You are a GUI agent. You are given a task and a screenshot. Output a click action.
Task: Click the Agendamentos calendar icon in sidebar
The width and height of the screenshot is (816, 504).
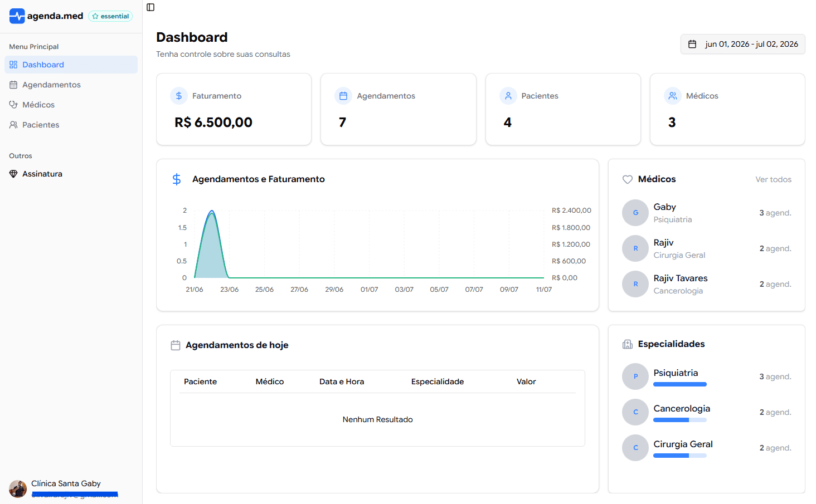pos(13,85)
